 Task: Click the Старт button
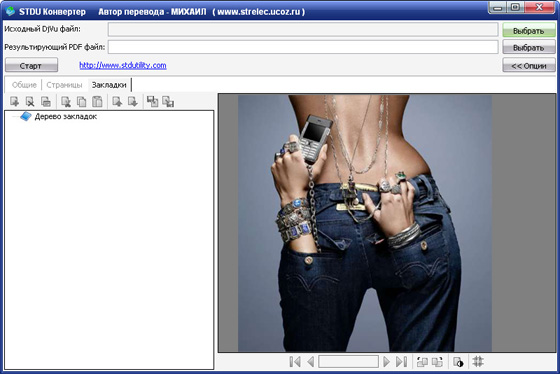coord(31,66)
